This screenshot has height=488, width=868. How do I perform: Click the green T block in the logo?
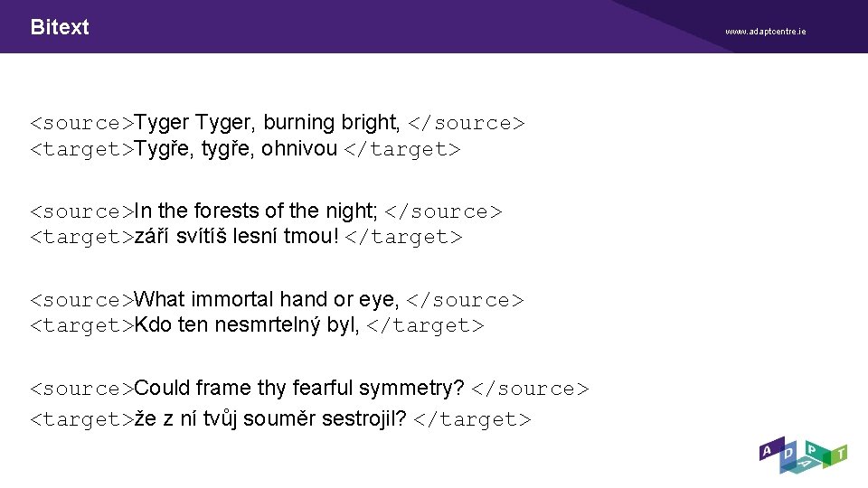click(x=841, y=453)
